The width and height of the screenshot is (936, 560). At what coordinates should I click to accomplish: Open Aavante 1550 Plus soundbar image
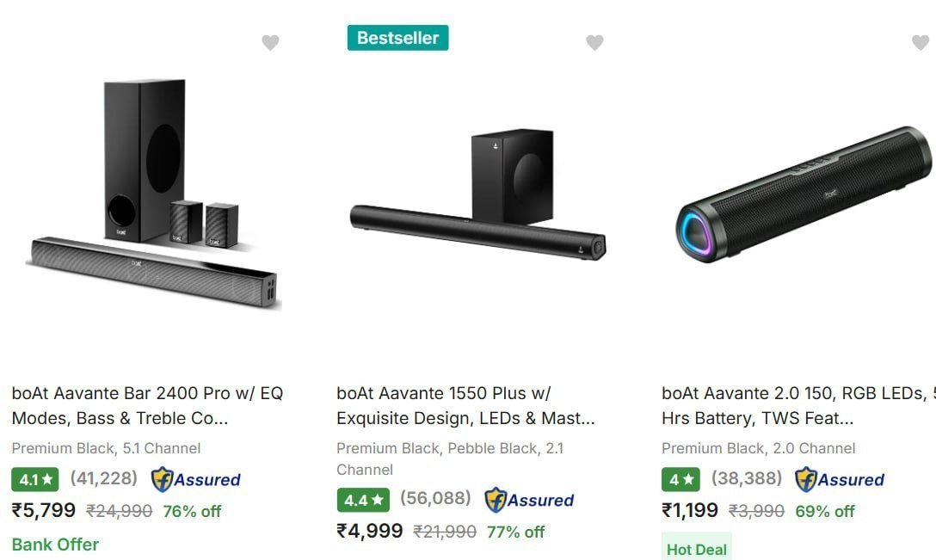click(477, 198)
